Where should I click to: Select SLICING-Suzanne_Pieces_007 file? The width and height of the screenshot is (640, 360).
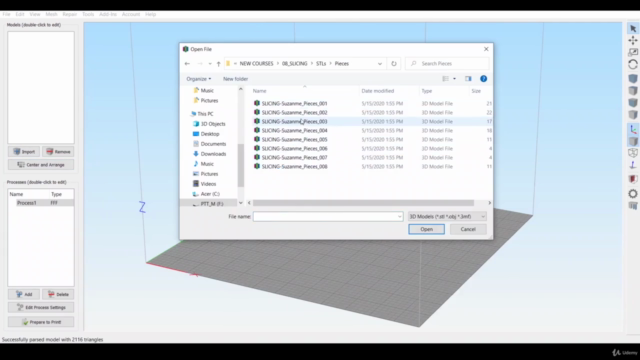click(294, 158)
